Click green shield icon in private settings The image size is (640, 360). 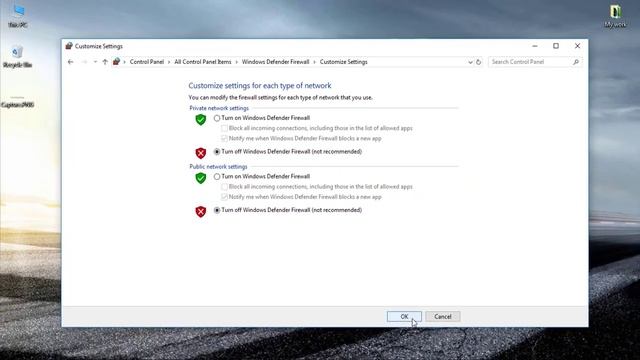(200, 120)
